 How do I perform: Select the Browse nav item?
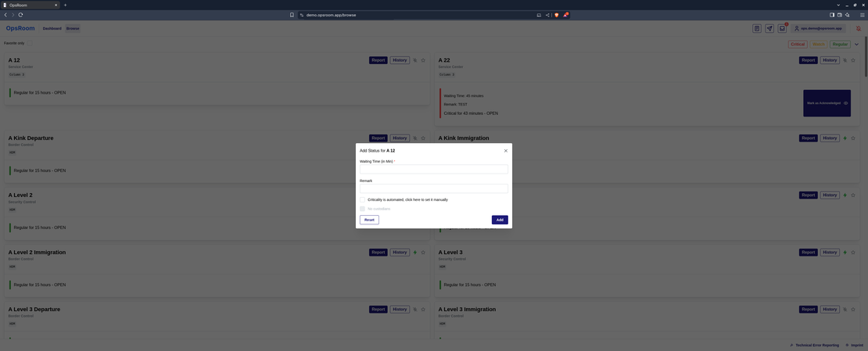[73, 28]
